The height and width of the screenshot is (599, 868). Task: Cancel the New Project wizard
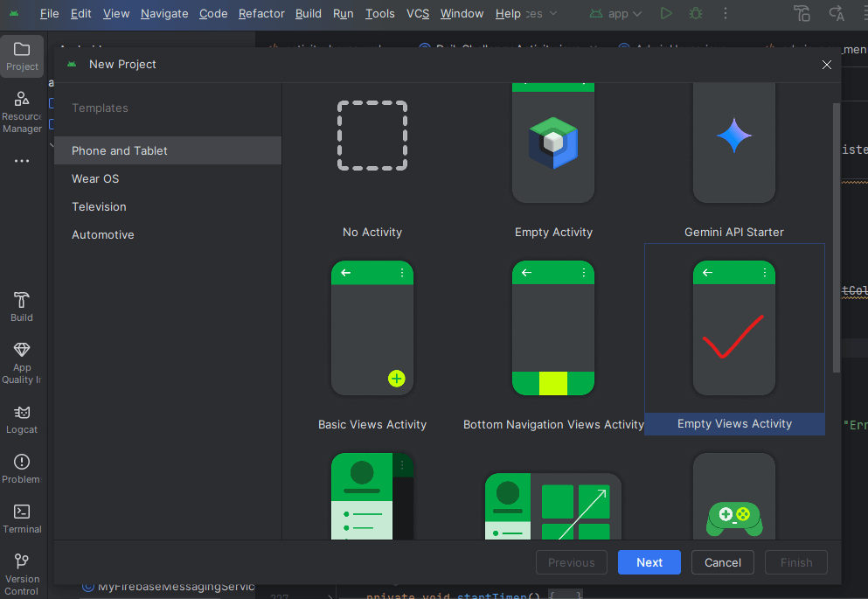tap(722, 562)
